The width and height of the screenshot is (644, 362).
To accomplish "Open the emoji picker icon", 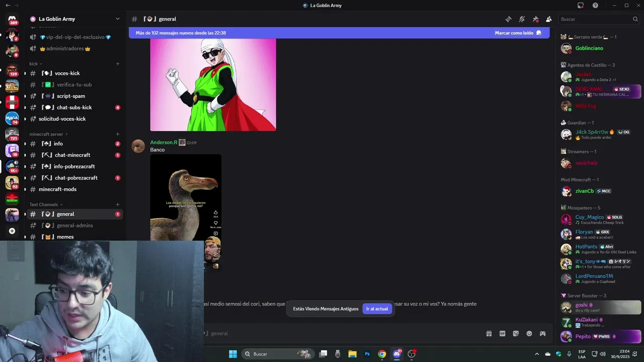I will pos(529,333).
